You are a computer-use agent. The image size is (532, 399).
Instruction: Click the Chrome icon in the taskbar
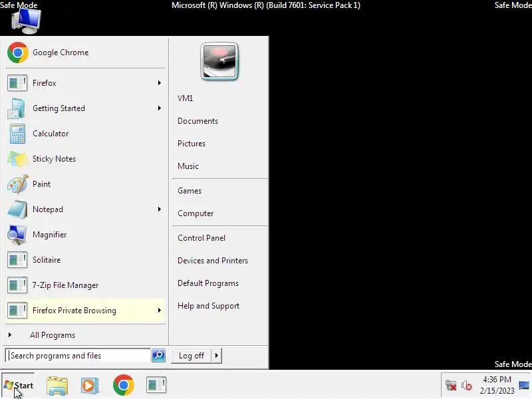coord(124,385)
